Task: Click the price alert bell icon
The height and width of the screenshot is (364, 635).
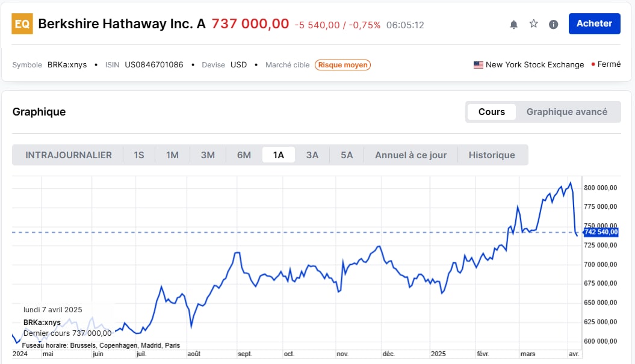Action: pos(513,24)
